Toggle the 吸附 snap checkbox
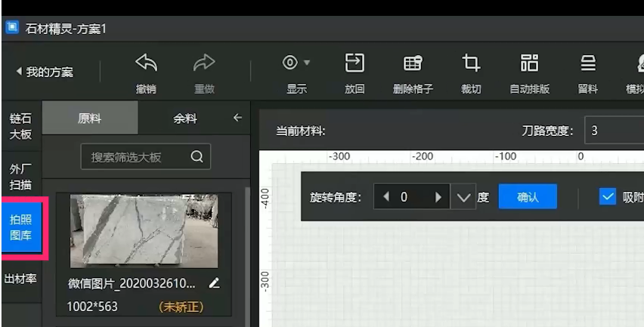The height and width of the screenshot is (327, 644). click(x=608, y=197)
